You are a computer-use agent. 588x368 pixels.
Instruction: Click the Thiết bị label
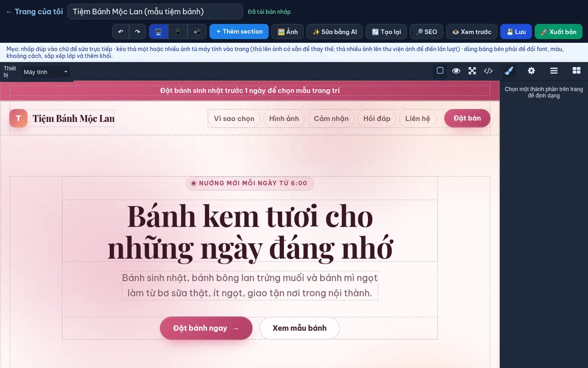10,72
